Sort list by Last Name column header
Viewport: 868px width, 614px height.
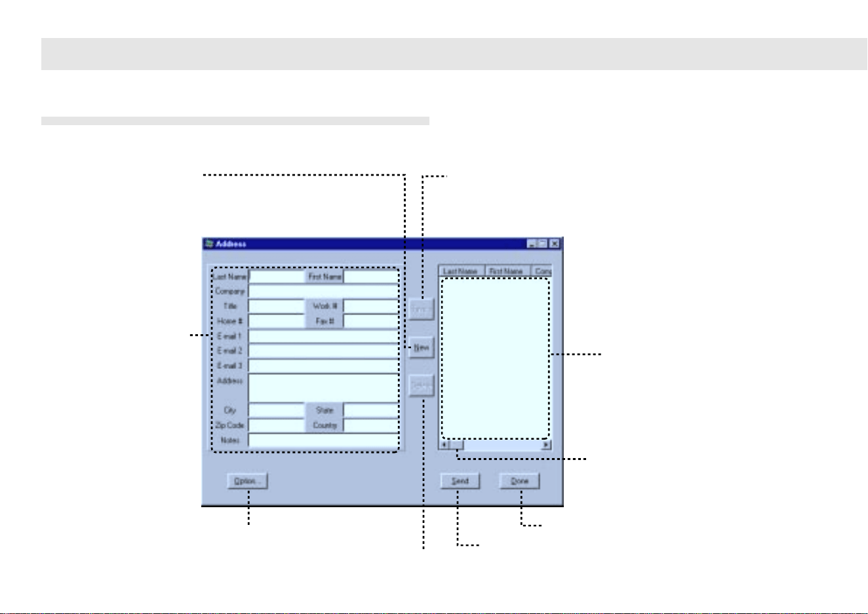(462, 271)
